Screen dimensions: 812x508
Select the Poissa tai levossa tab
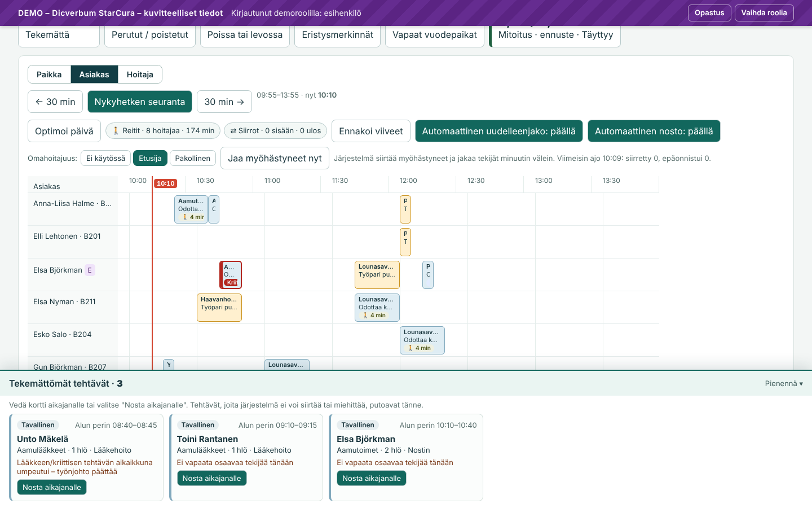click(x=245, y=35)
